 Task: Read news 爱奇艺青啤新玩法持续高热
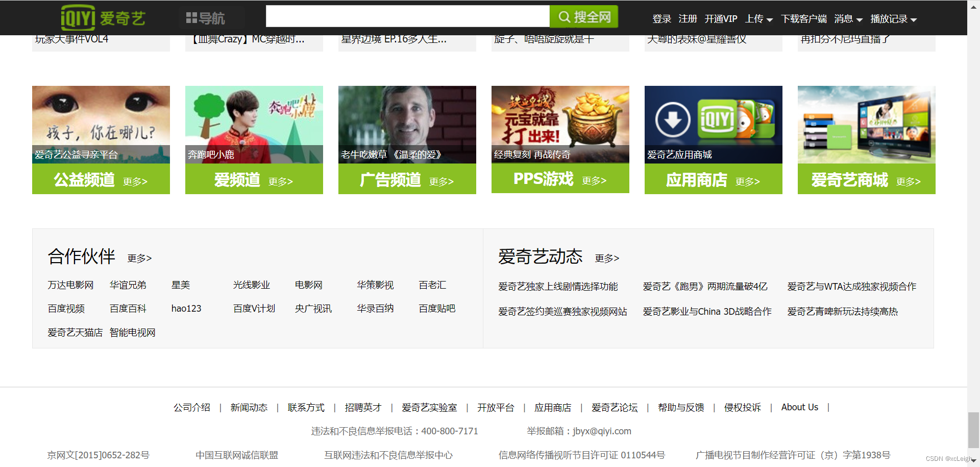843,312
